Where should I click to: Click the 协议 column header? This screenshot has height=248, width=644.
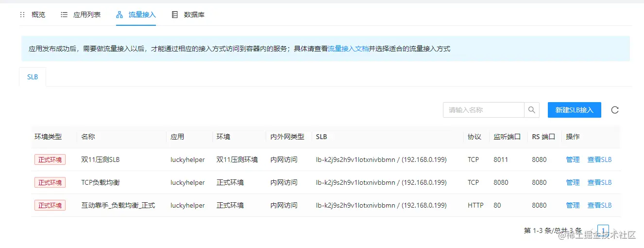click(x=475, y=137)
